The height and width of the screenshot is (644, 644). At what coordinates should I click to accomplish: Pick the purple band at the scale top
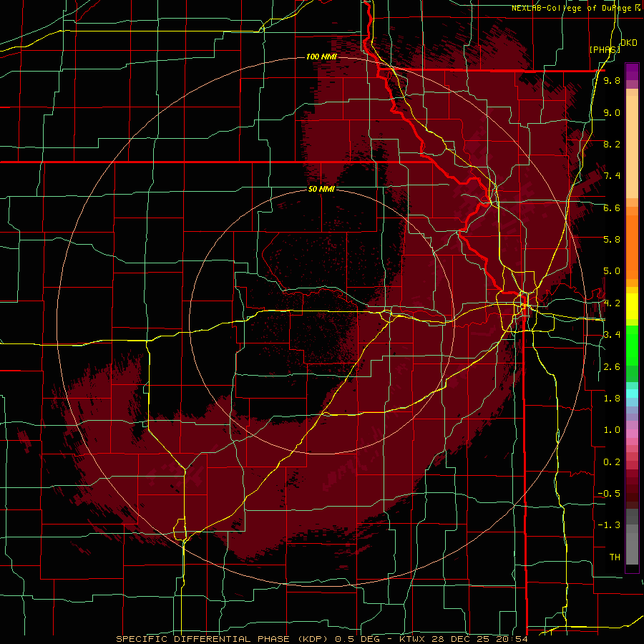coord(632,72)
